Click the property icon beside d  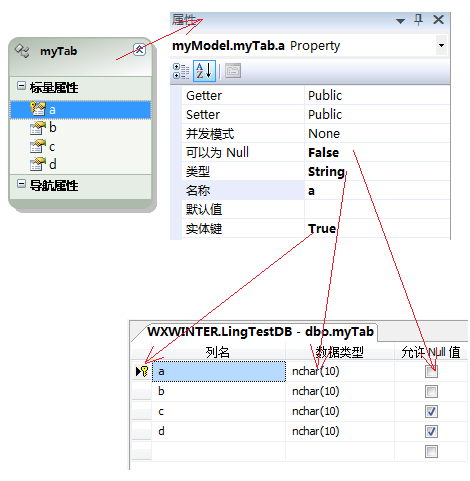(x=38, y=164)
